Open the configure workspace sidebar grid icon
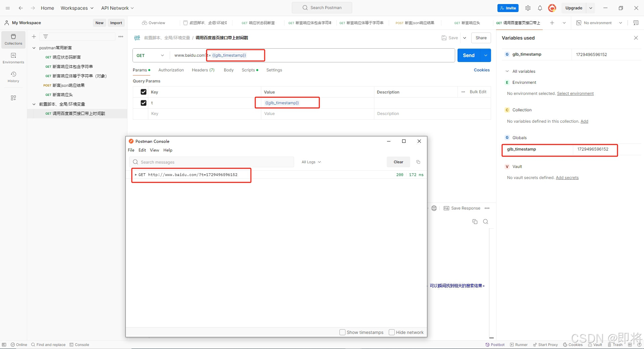 pyautogui.click(x=13, y=98)
